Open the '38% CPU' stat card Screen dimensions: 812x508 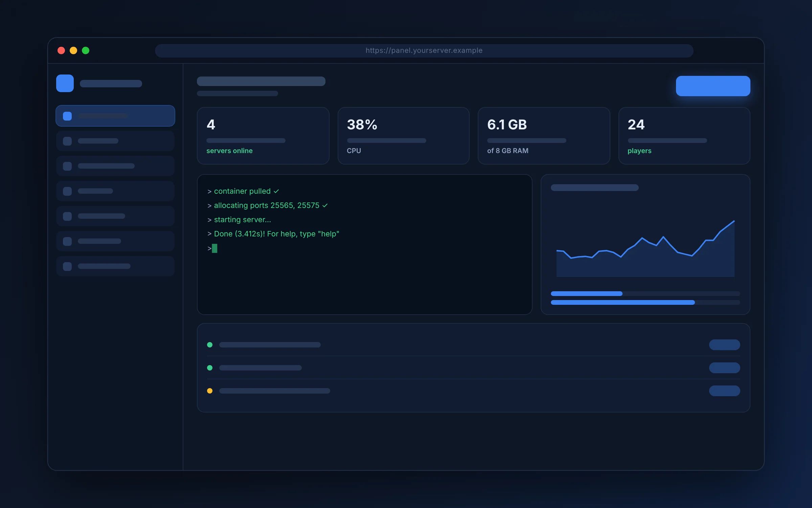point(403,136)
